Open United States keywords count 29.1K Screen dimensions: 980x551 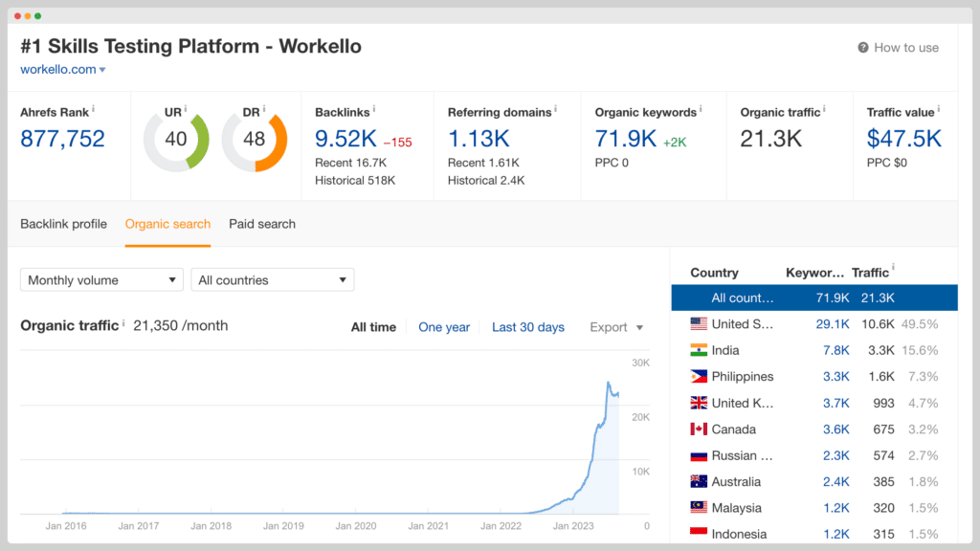(833, 324)
